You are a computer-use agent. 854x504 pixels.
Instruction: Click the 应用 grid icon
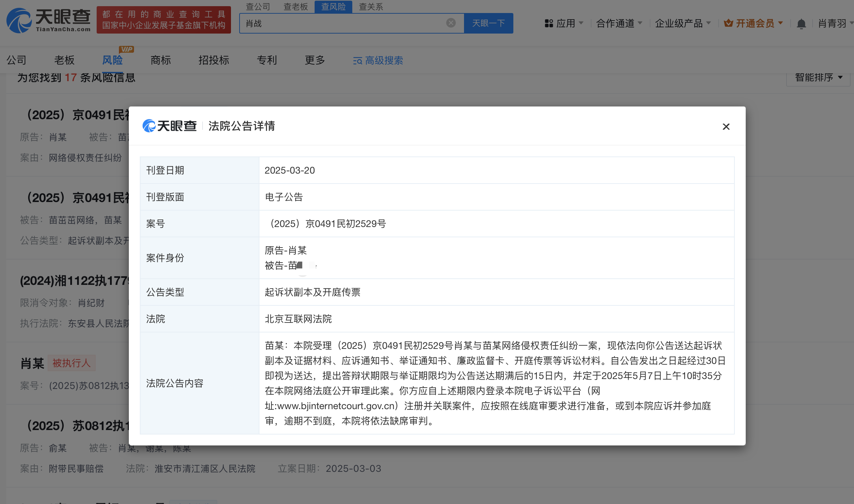pos(549,23)
